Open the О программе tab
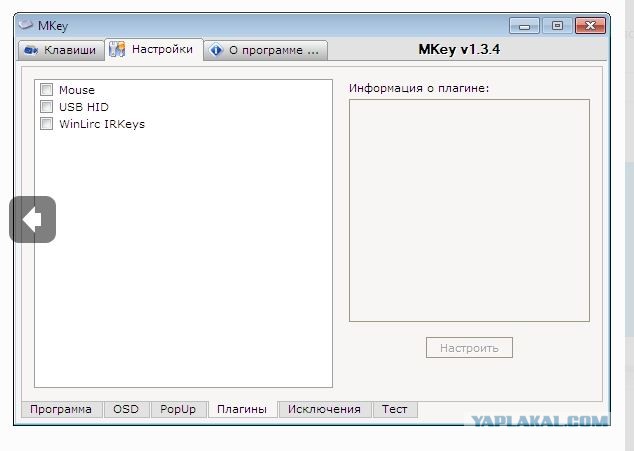This screenshot has height=451, width=634. point(265,50)
